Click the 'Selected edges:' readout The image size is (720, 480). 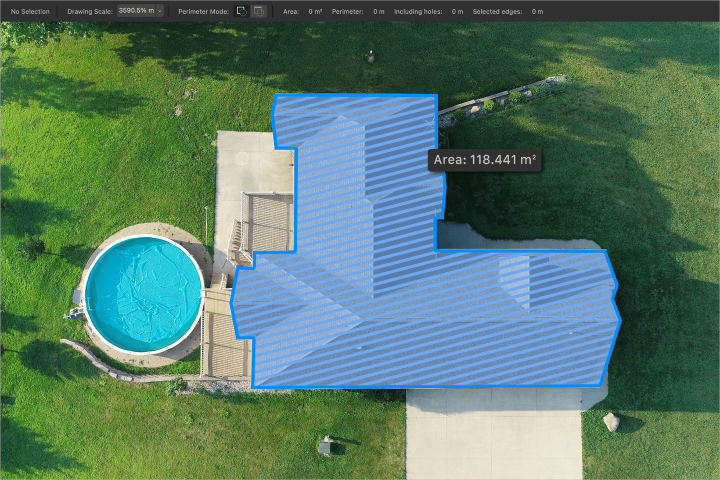[508, 11]
